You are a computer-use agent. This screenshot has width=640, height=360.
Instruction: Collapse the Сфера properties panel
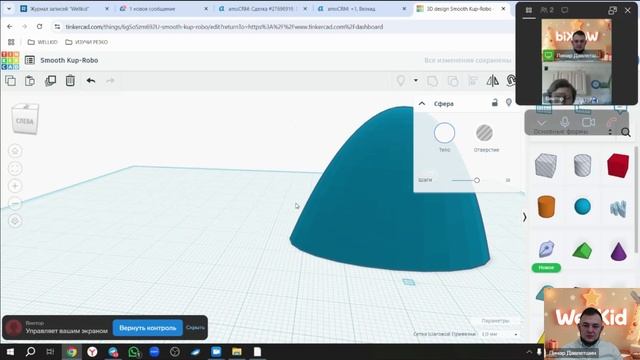(422, 104)
